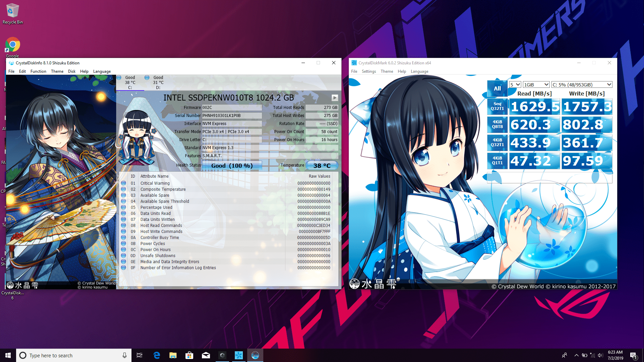Click the Seq read result 1629.5
This screenshot has width=644, height=362.
pos(535,107)
